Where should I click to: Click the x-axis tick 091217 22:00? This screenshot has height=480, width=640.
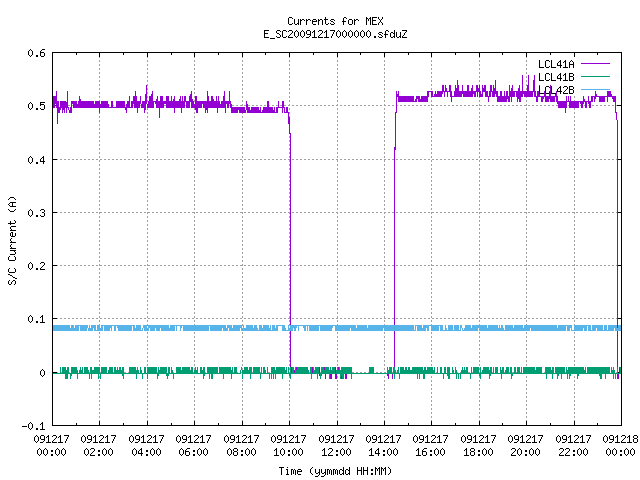point(573,445)
